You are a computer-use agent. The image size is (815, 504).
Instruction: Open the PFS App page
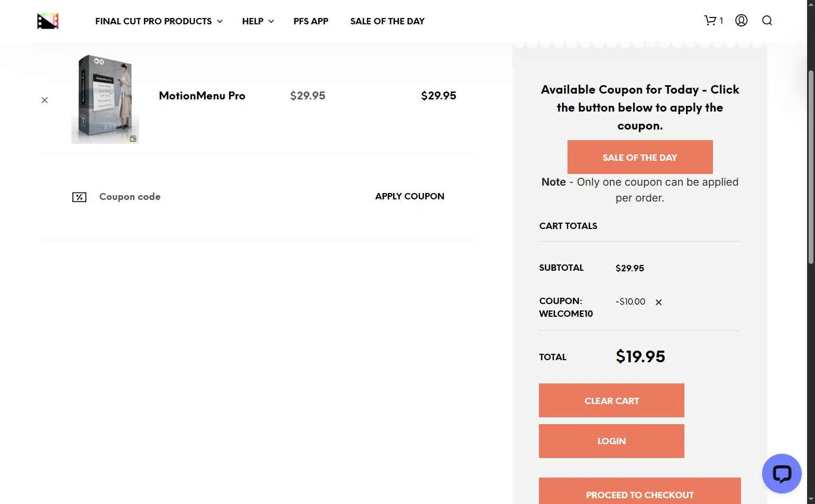pyautogui.click(x=311, y=21)
